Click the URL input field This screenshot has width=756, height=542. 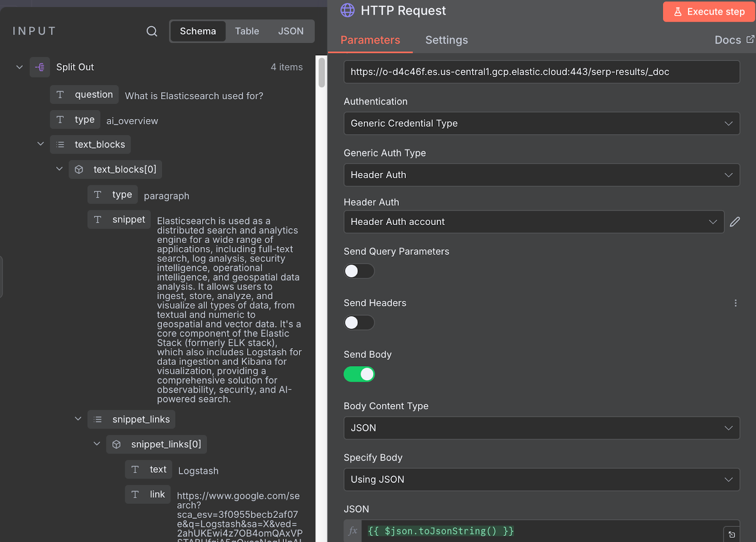point(541,72)
